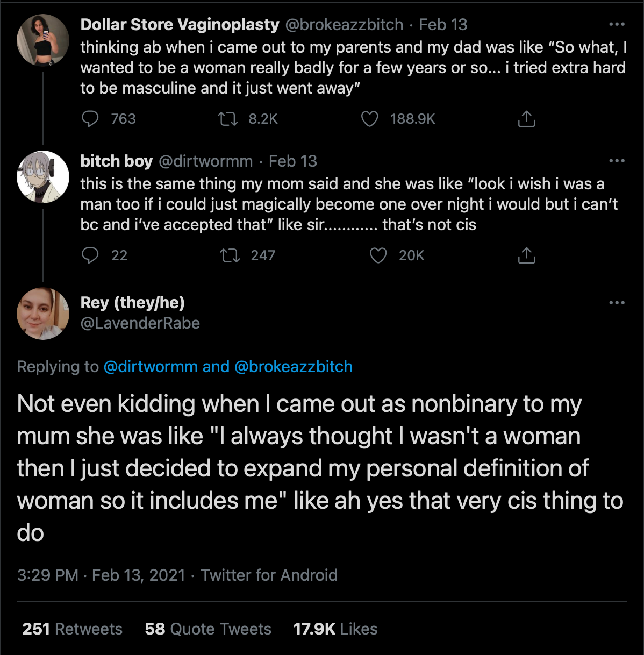644x655 pixels.
Task: Open more options on @dirtwormm tweet
Action: (x=617, y=161)
